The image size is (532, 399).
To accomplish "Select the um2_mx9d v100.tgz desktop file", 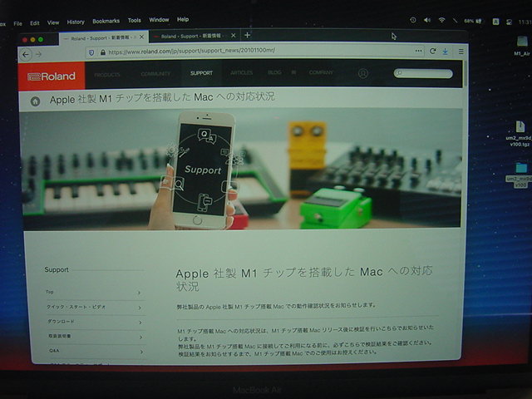I will (519, 134).
